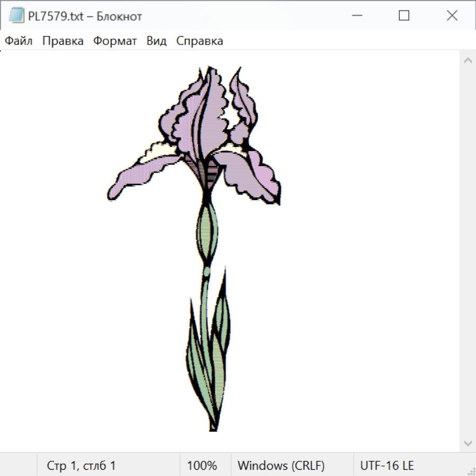The height and width of the screenshot is (476, 476).
Task: Show the Справка menu
Action: click(x=199, y=41)
